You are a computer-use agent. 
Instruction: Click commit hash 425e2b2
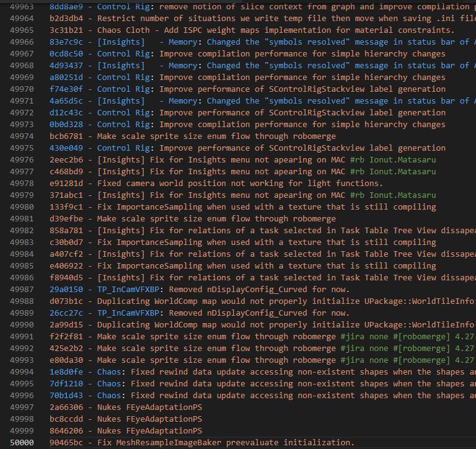66,349
